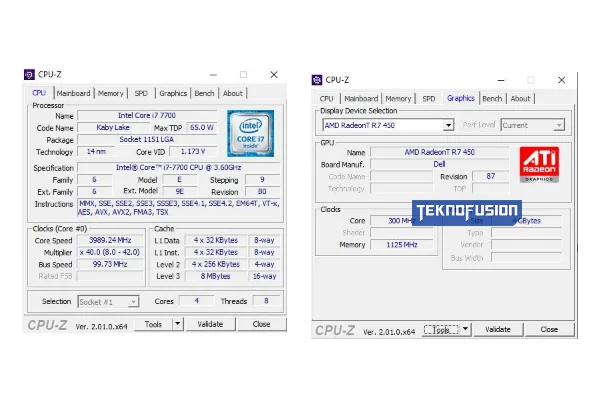Click the ATI Radeon Graphics logo
The height and width of the screenshot is (400, 600).
pos(539,165)
